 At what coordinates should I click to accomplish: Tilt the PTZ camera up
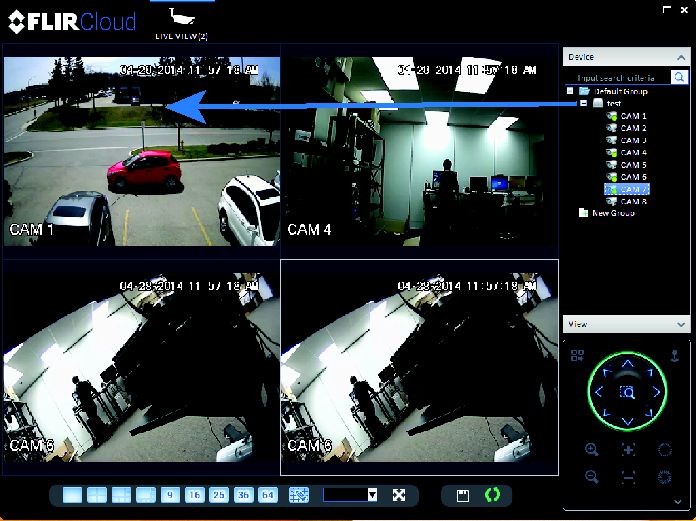tap(628, 364)
